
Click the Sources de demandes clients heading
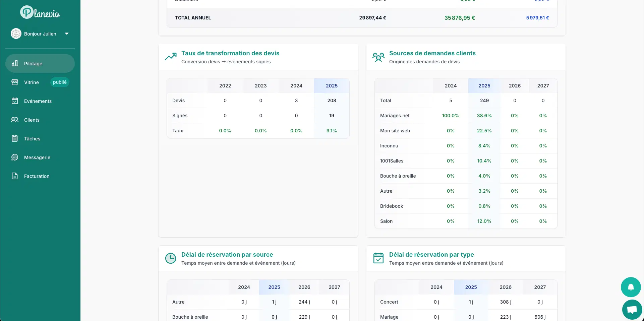click(x=432, y=53)
